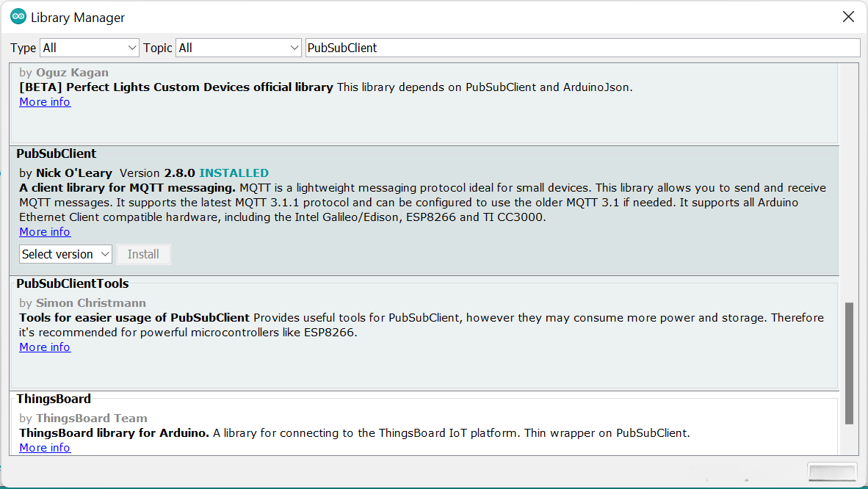The width and height of the screenshot is (868, 489).
Task: Click the Library Manager title text
Action: pos(78,18)
